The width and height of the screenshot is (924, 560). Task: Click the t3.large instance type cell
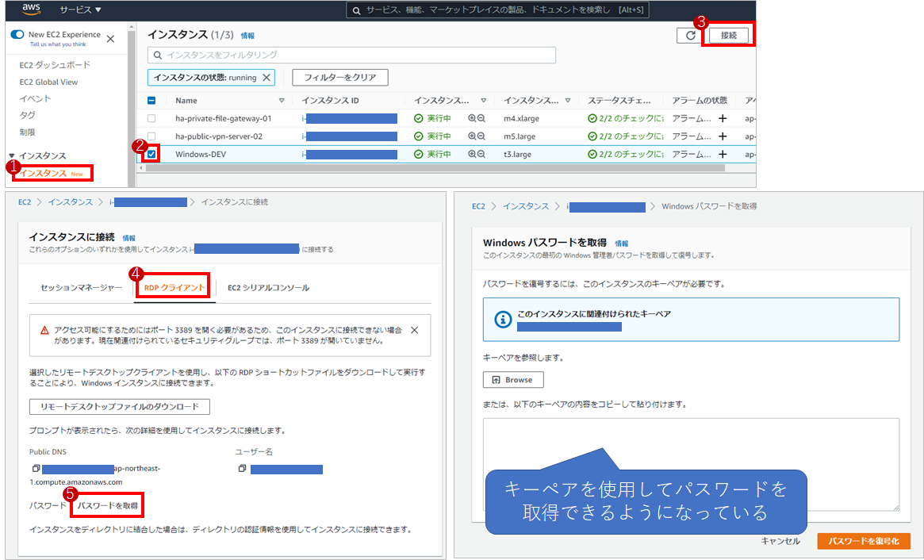point(517,154)
